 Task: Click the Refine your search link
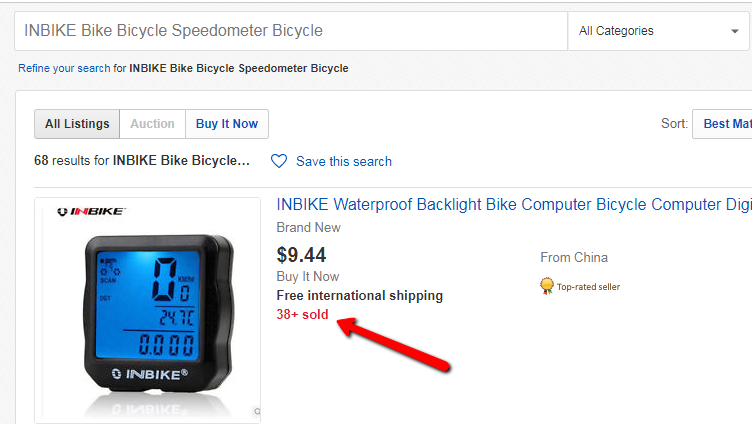pos(63,68)
